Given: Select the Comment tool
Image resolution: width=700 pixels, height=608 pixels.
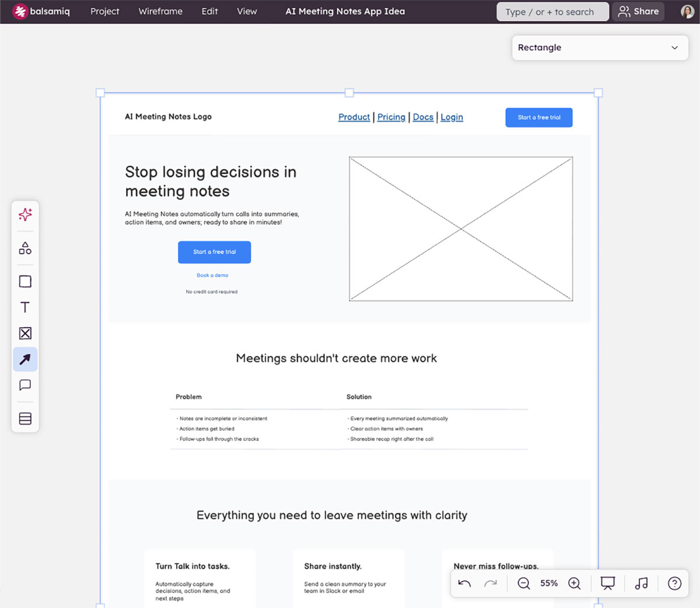Looking at the screenshot, I should click(x=24, y=385).
